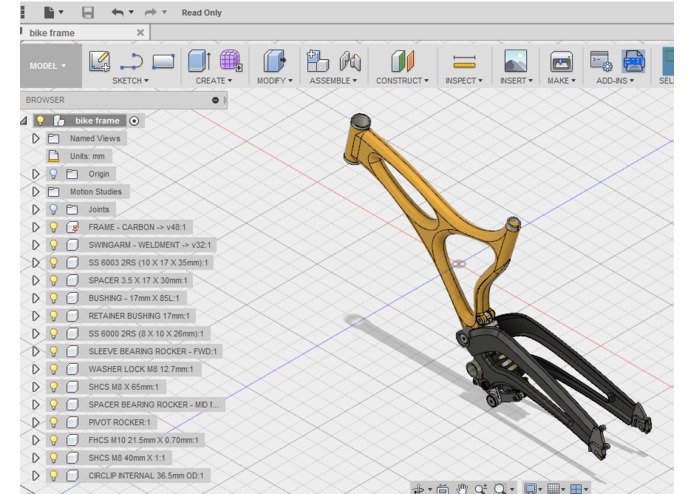Open the CONSTRUCT menu
695x494 pixels.
tap(402, 81)
